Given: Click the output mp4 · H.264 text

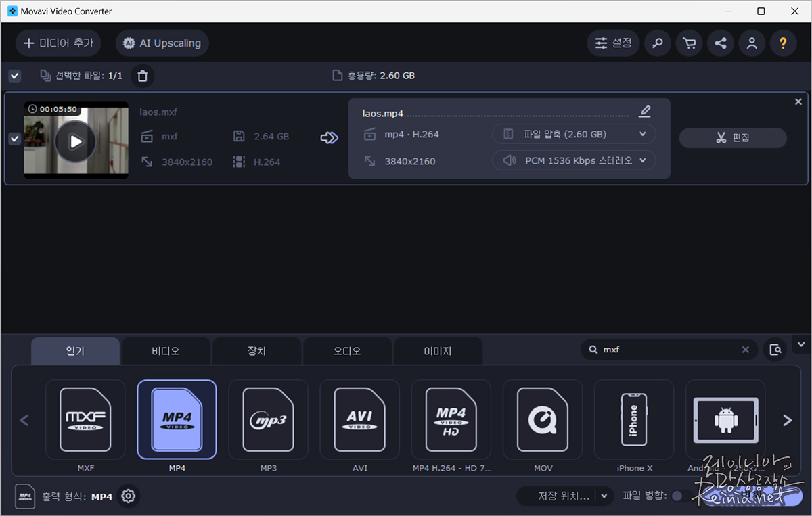Looking at the screenshot, I should pyautogui.click(x=411, y=134).
